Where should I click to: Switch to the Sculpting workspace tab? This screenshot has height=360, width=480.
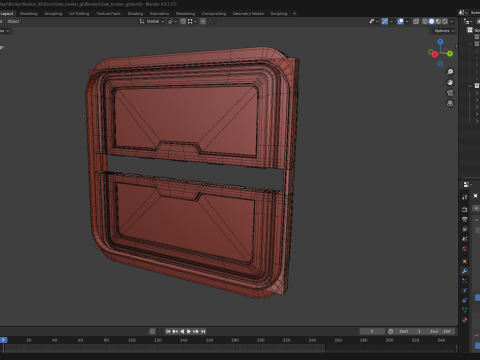pos(53,14)
